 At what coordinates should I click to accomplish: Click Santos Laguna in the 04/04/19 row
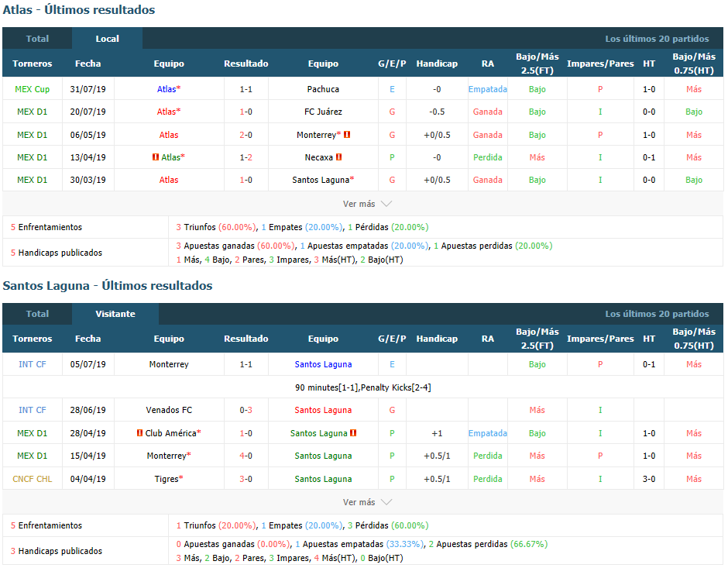pyautogui.click(x=323, y=479)
